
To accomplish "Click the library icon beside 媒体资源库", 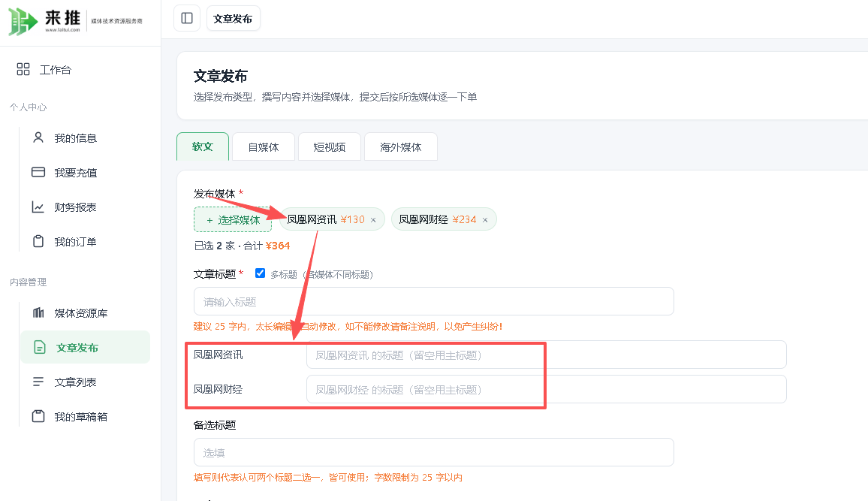I will [x=38, y=312].
